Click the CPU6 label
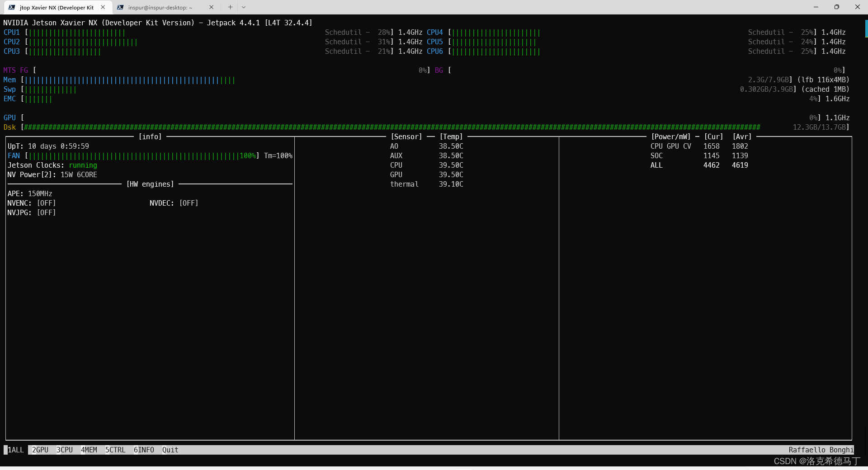This screenshot has width=868, height=470. pos(435,52)
